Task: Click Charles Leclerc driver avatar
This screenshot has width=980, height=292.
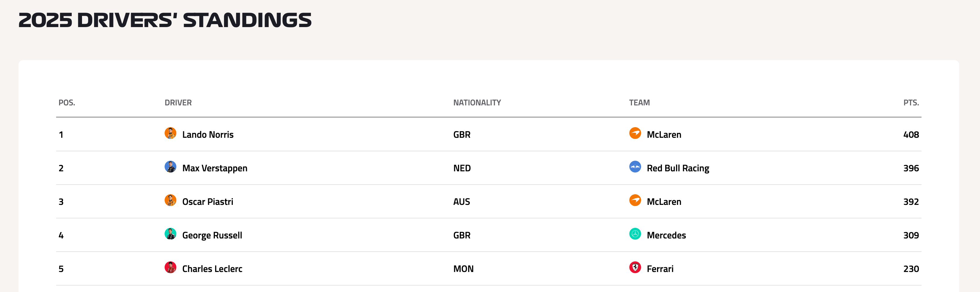Action: coord(170,268)
